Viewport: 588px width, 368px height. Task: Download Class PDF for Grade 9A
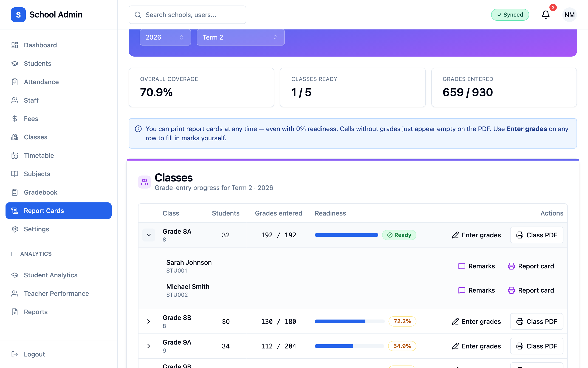click(x=537, y=346)
